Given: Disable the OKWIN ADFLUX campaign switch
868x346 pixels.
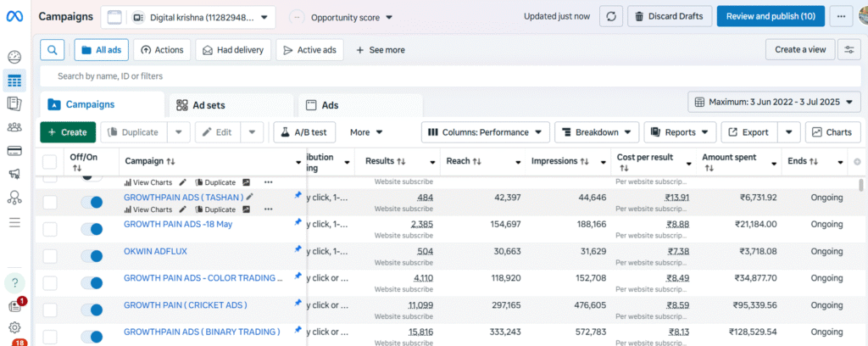Looking at the screenshot, I should (x=91, y=255).
